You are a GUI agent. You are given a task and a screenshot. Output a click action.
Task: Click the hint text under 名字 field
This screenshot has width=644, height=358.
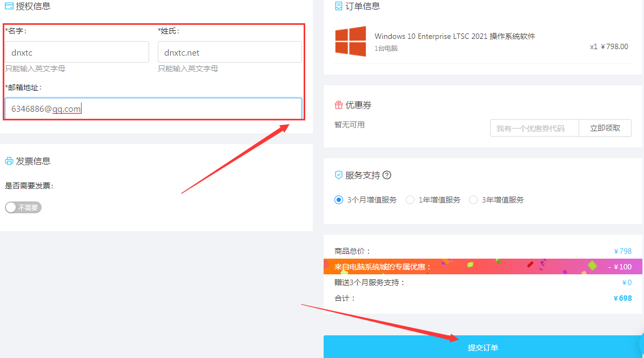(35, 69)
